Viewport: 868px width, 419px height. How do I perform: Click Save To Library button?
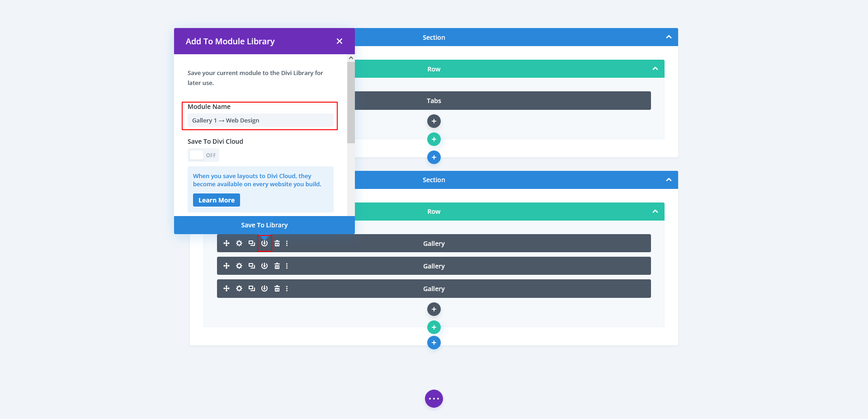[x=264, y=225]
